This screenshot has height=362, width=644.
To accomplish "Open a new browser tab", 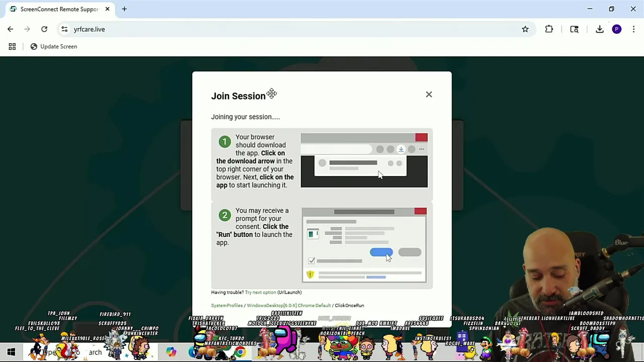I will click(124, 9).
